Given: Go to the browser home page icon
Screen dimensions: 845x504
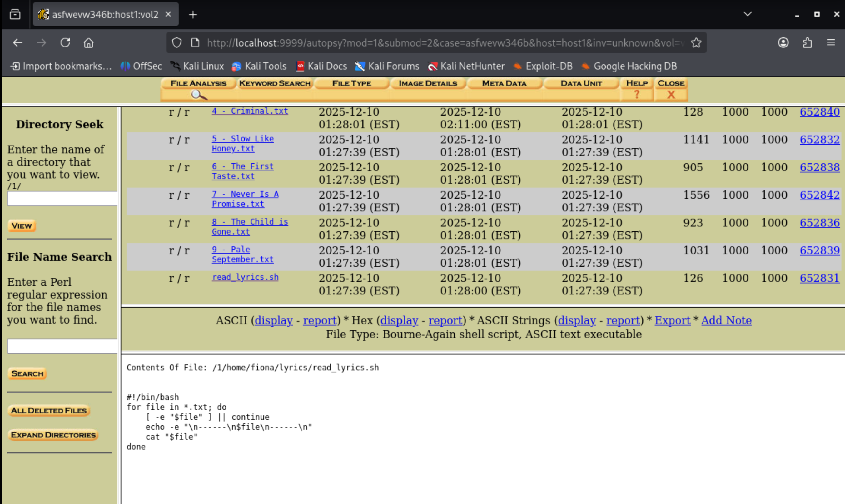Looking at the screenshot, I should pyautogui.click(x=89, y=43).
